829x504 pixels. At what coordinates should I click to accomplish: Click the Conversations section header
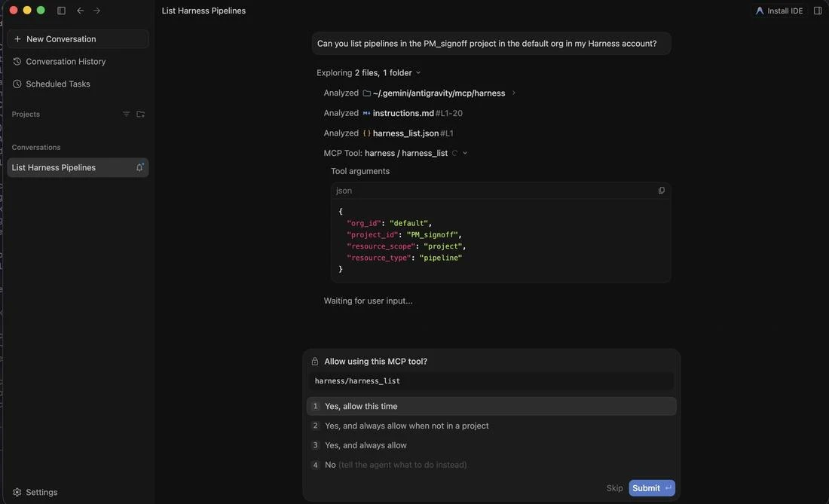36,148
